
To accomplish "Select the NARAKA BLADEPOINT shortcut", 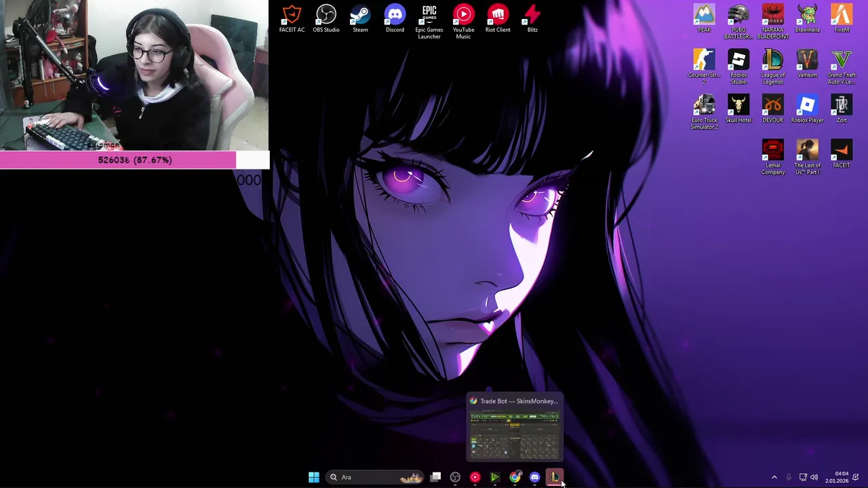I will (x=773, y=22).
